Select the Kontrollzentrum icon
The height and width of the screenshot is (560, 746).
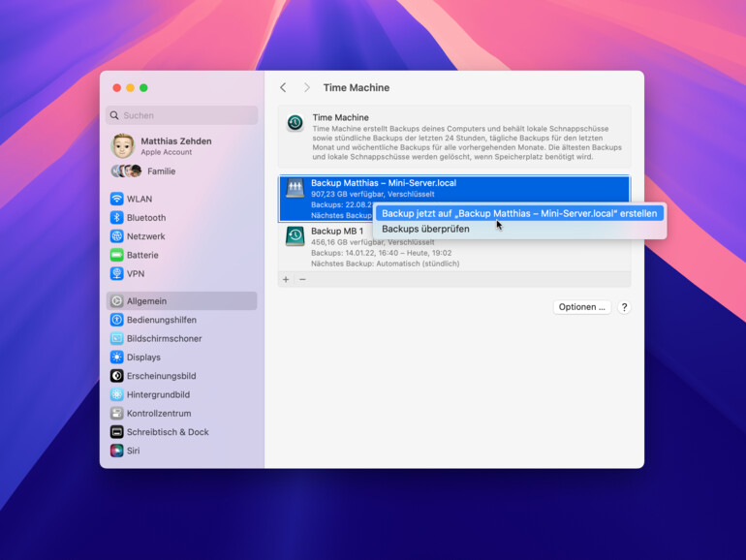pyautogui.click(x=116, y=414)
